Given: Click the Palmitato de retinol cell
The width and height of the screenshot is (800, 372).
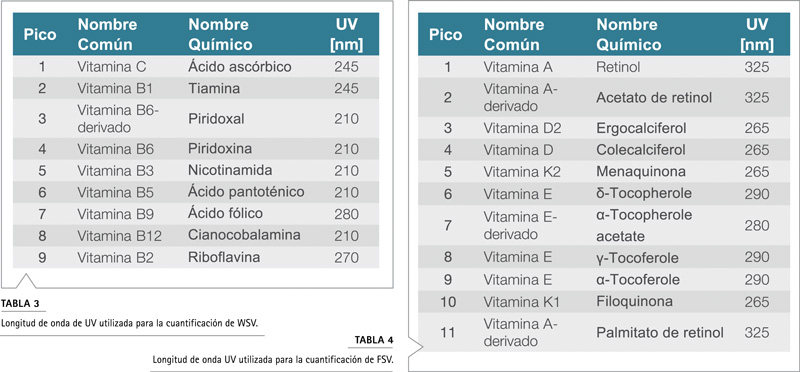Looking at the screenshot, I should (x=660, y=333).
